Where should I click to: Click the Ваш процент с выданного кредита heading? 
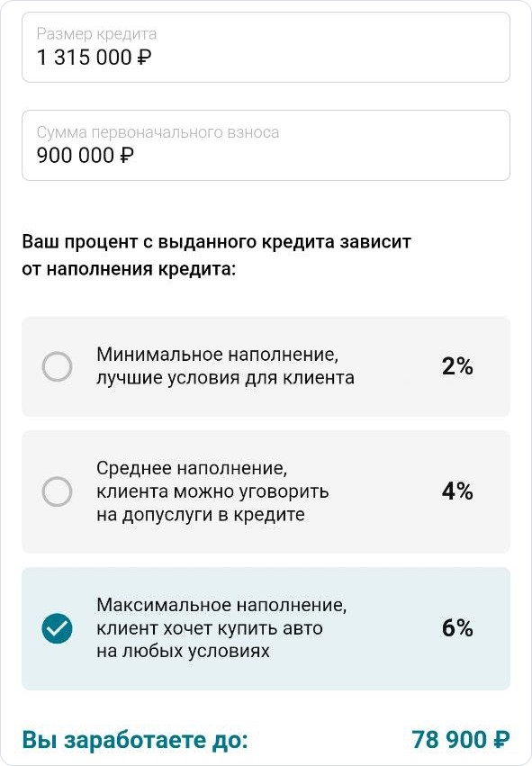216,255
